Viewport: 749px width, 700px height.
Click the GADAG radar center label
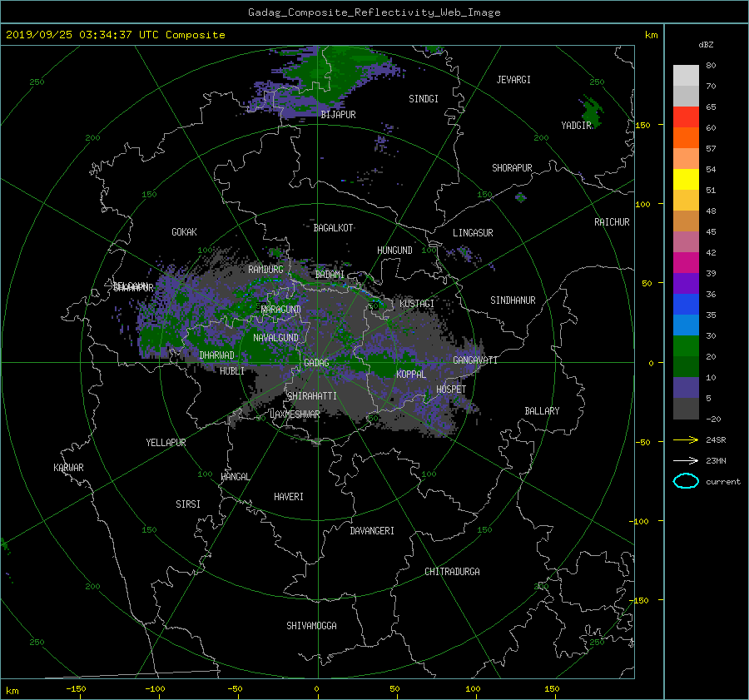(316, 363)
